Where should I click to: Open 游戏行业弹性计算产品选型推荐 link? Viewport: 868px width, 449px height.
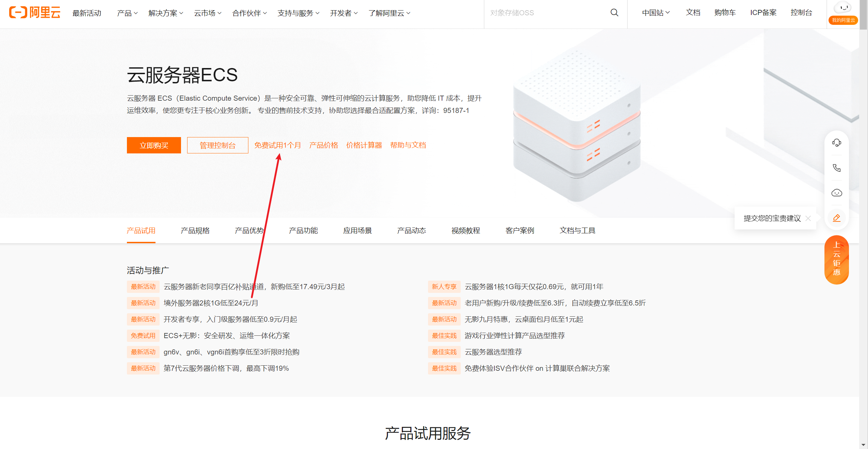(x=514, y=336)
